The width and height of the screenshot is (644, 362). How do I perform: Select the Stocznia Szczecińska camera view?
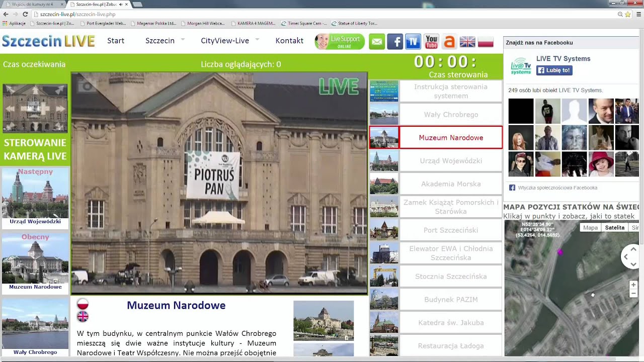[451, 276]
